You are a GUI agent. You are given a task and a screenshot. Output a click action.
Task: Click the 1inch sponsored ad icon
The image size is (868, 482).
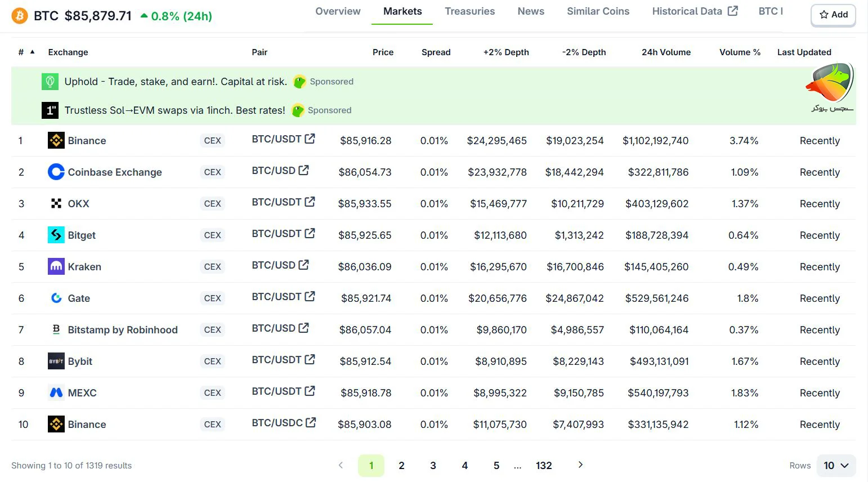pos(50,110)
